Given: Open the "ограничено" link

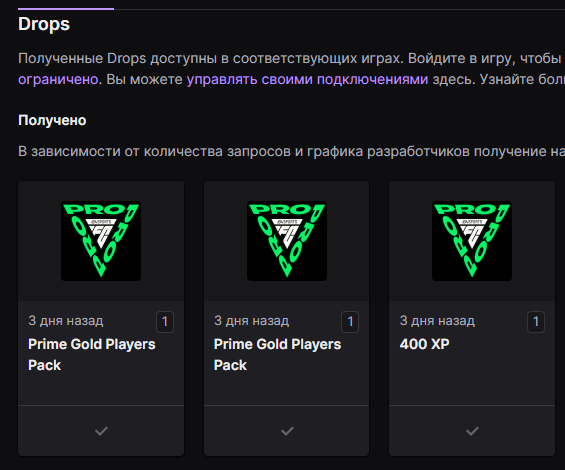Looking at the screenshot, I should click(58, 79).
